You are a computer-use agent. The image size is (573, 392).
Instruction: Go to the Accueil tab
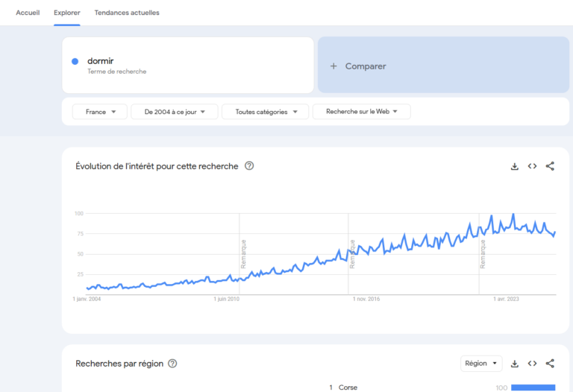(x=28, y=13)
